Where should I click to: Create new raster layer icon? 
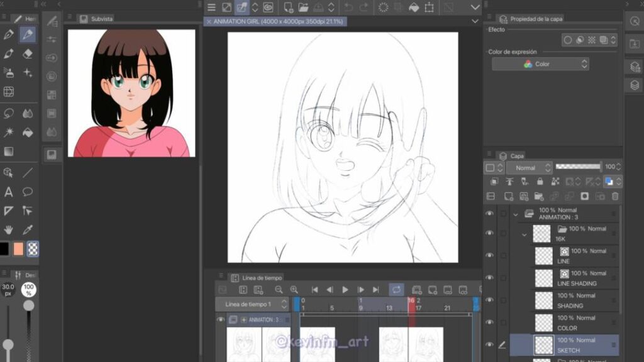pyautogui.click(x=508, y=196)
